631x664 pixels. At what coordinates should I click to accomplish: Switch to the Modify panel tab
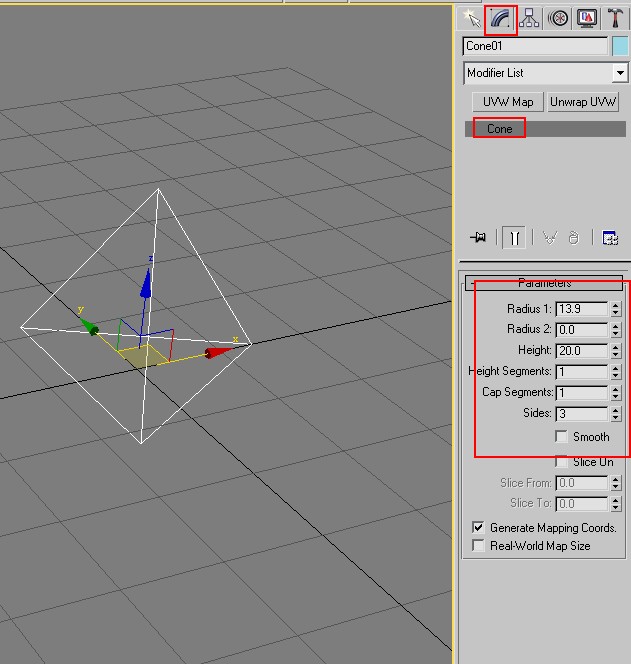(x=501, y=19)
